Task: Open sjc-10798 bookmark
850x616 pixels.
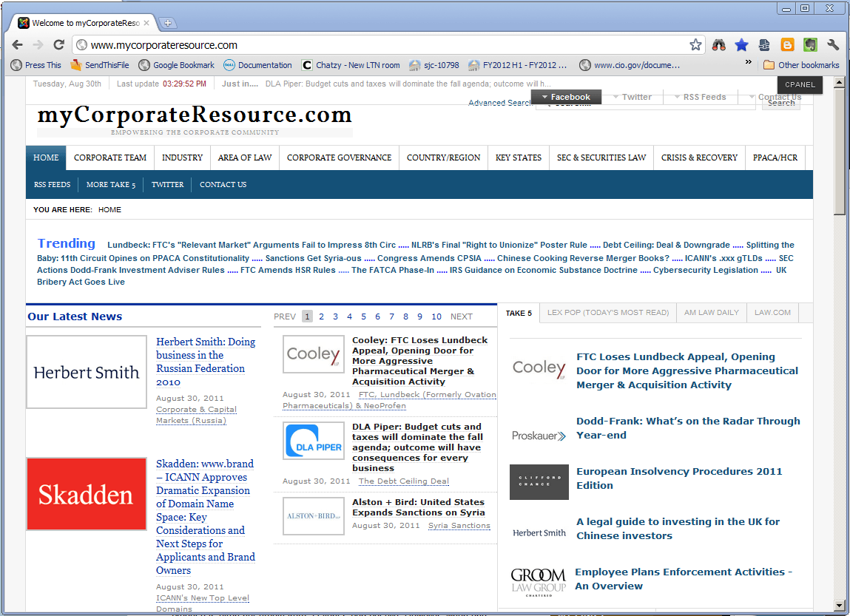Action: click(x=434, y=65)
